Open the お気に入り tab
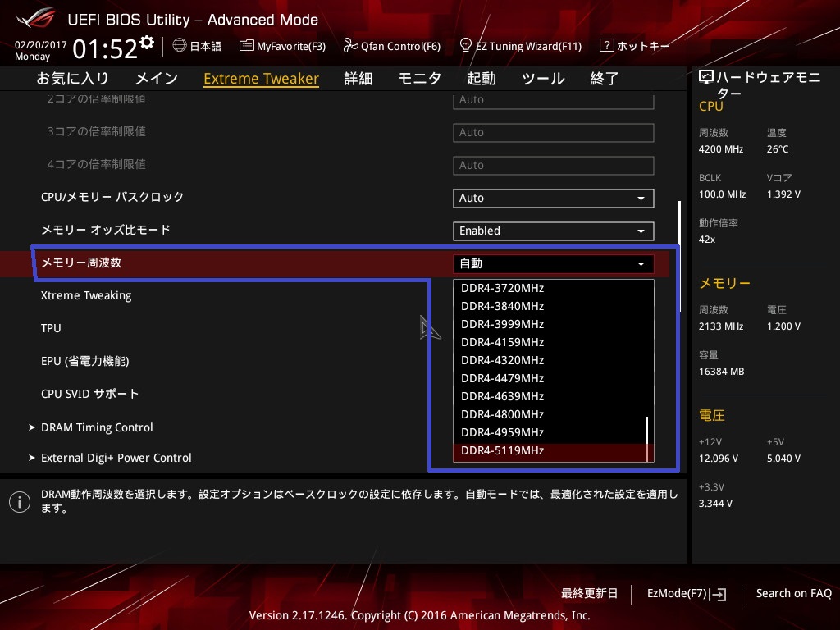The width and height of the screenshot is (840, 630). pos(73,79)
